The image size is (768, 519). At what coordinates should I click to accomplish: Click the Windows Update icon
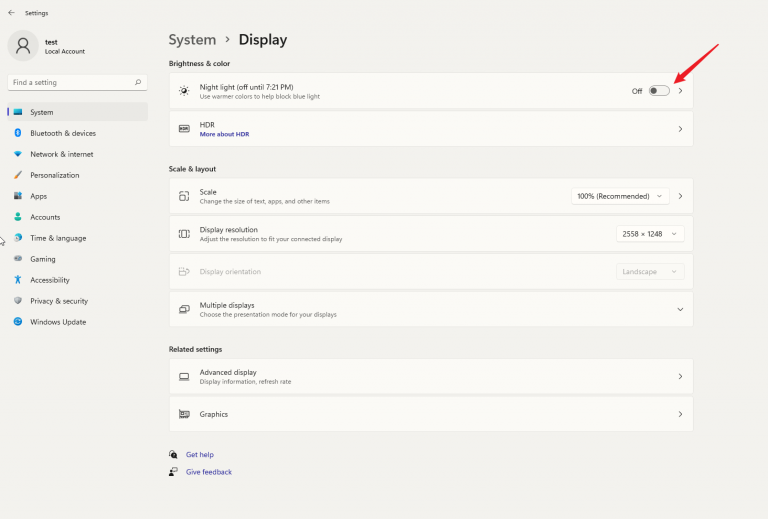tap(18, 322)
